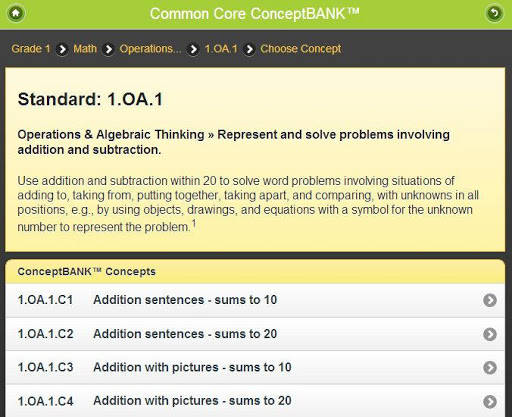Expand 1.OA.1.C4 via its chevron

point(490,401)
